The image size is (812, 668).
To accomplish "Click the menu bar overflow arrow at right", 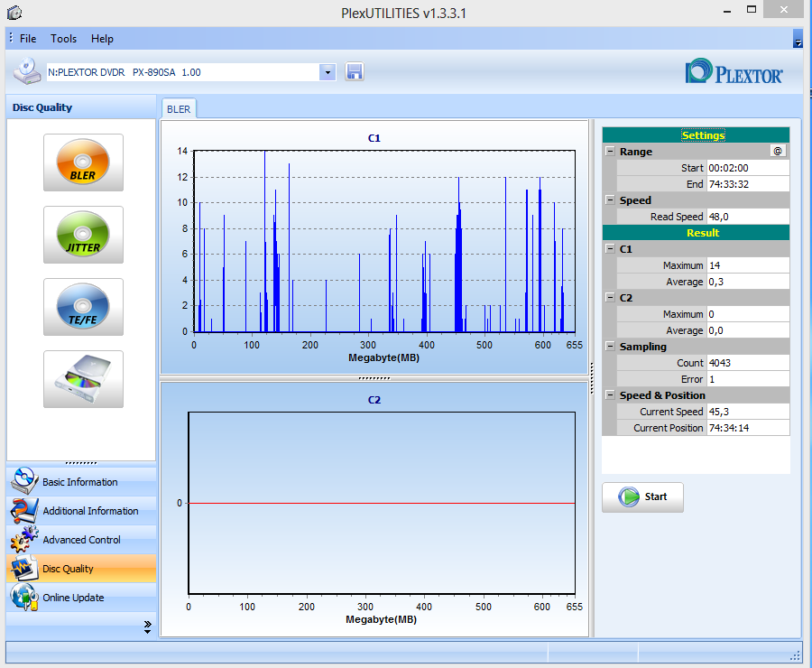I will tap(798, 39).
